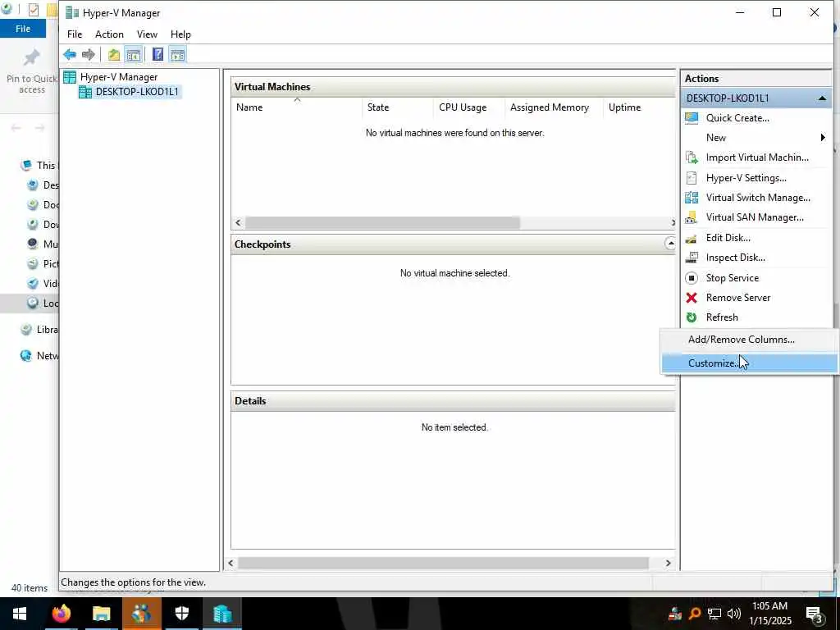Image resolution: width=840 pixels, height=630 pixels.
Task: Click the Forward arrow in the toolbar
Action: point(89,55)
